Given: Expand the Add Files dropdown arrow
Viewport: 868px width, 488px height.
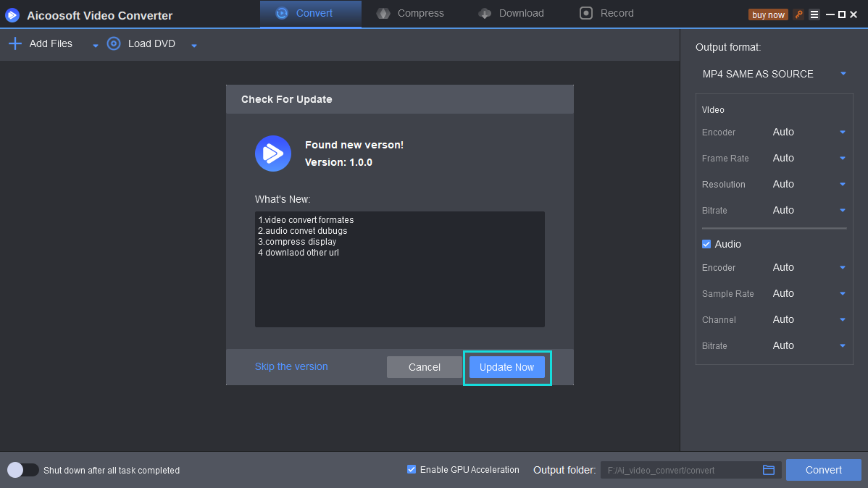Looking at the screenshot, I should 95,46.
